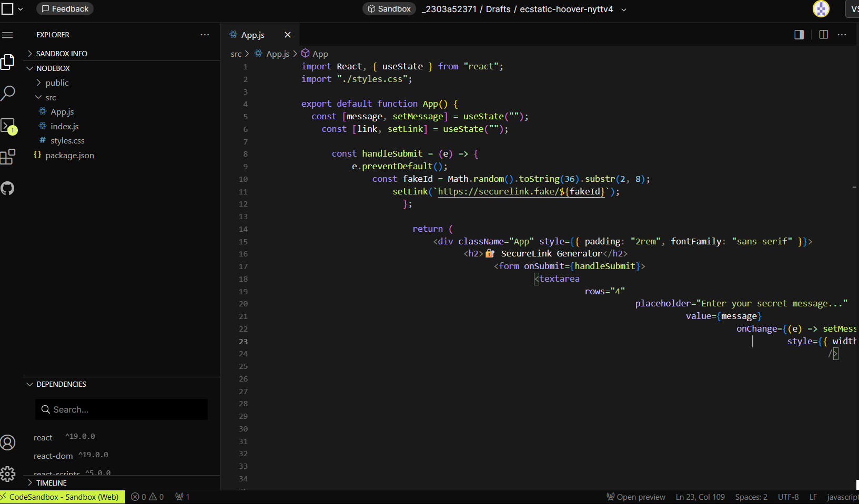This screenshot has width=859, height=504.
Task: Open the Search icon in activity bar
Action: [x=8, y=93]
